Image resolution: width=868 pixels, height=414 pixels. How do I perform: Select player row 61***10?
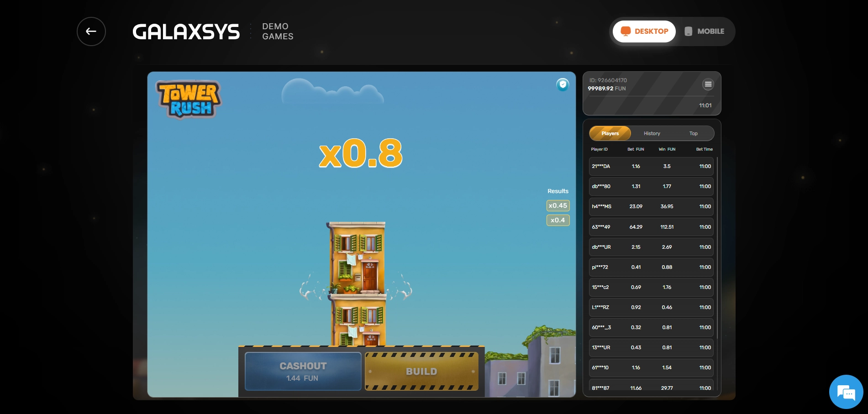point(651,367)
